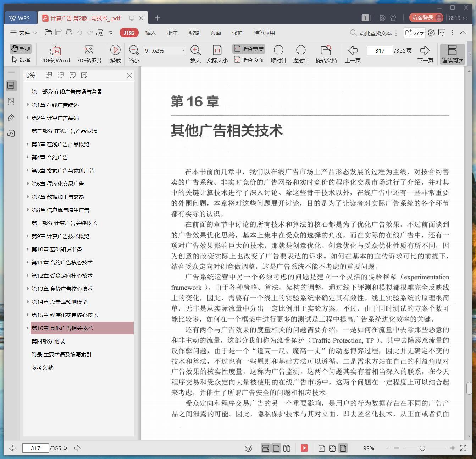The width and height of the screenshot is (476, 459).
Task: Zoom in with 放大 magnifier
Action: (x=195, y=54)
